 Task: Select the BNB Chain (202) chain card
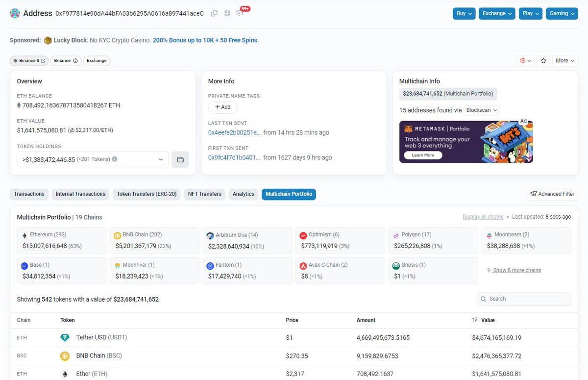[x=154, y=240]
